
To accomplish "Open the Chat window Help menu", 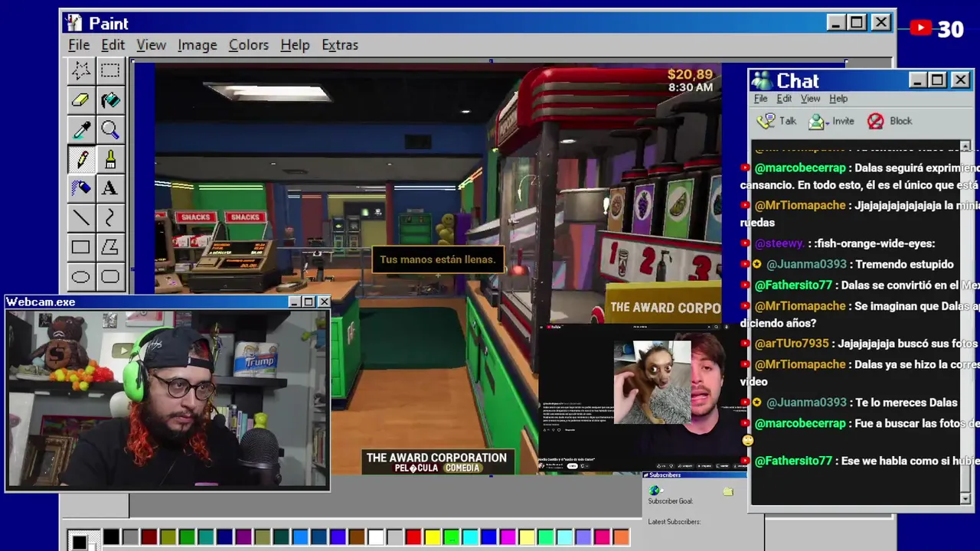I will point(838,99).
